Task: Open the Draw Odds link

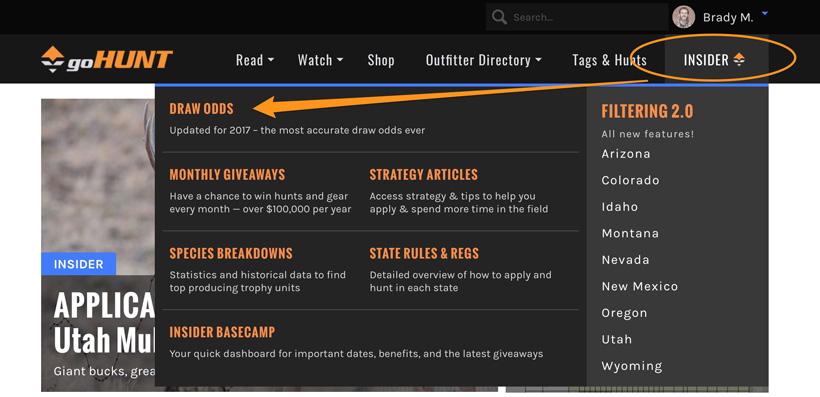Action: coord(201,109)
